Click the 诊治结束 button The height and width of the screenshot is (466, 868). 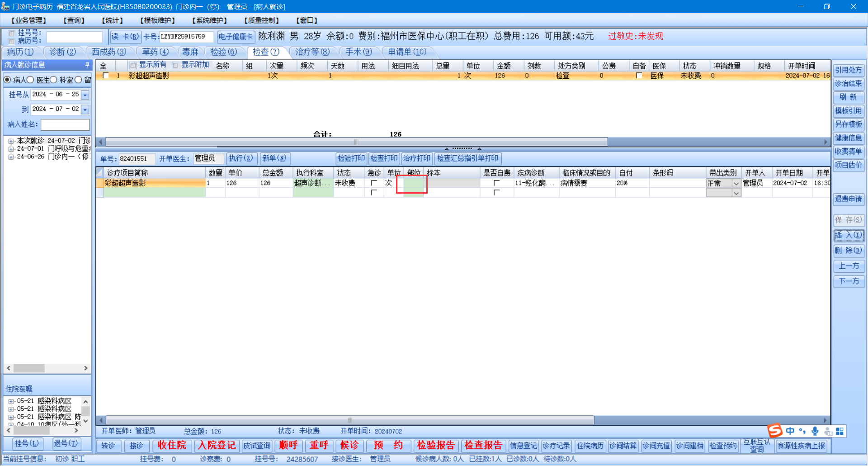click(x=849, y=84)
